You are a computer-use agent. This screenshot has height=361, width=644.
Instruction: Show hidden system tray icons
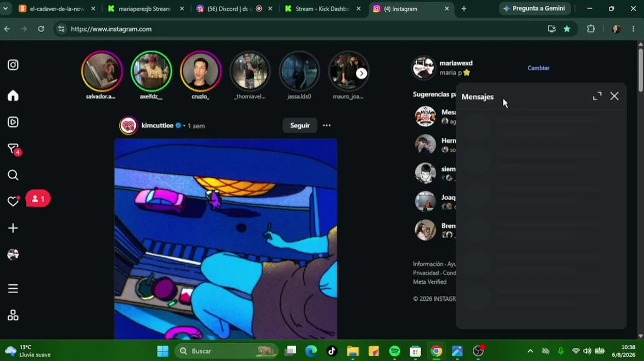coord(530,351)
